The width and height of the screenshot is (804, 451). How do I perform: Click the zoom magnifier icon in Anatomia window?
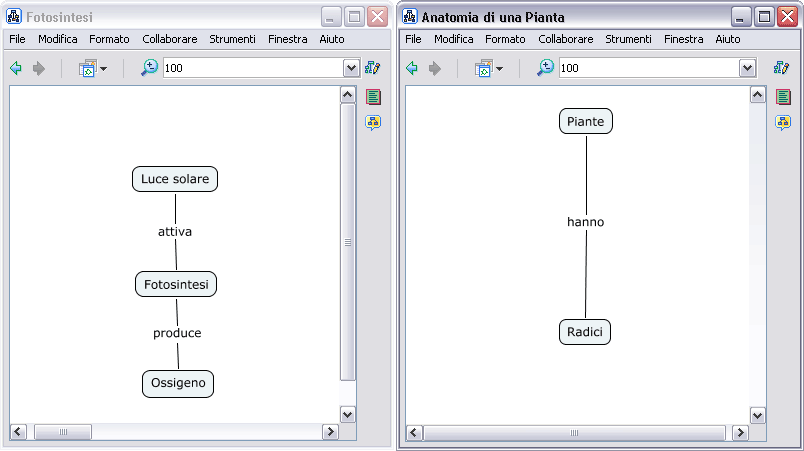click(x=545, y=68)
